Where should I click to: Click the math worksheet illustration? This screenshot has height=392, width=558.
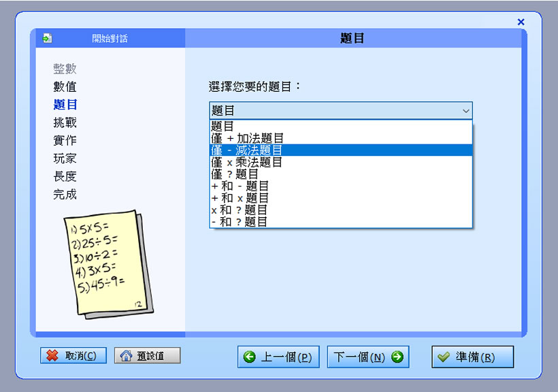coord(108,264)
